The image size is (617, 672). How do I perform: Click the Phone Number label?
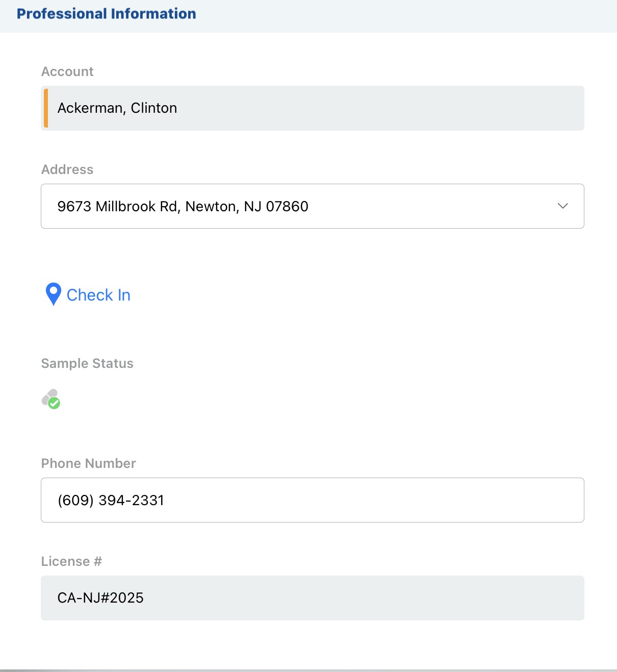[89, 463]
